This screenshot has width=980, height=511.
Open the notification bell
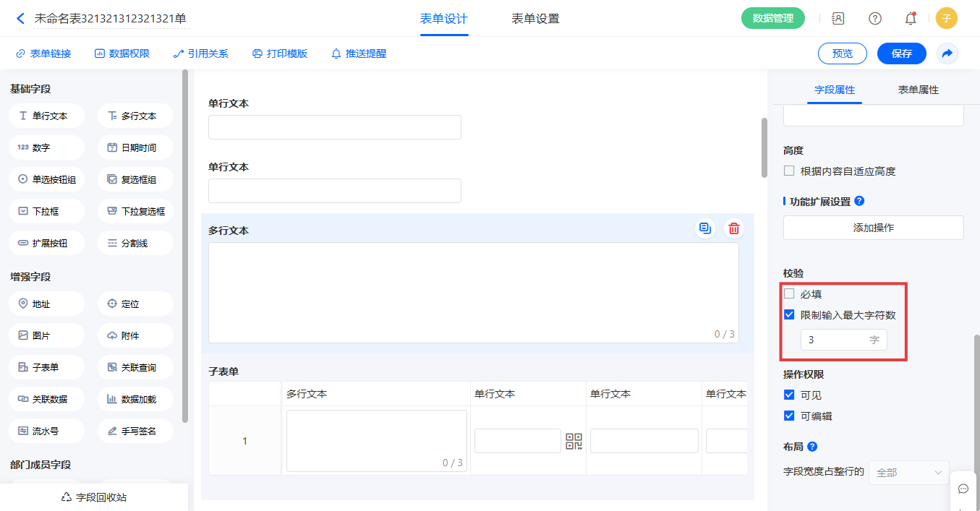click(x=911, y=19)
